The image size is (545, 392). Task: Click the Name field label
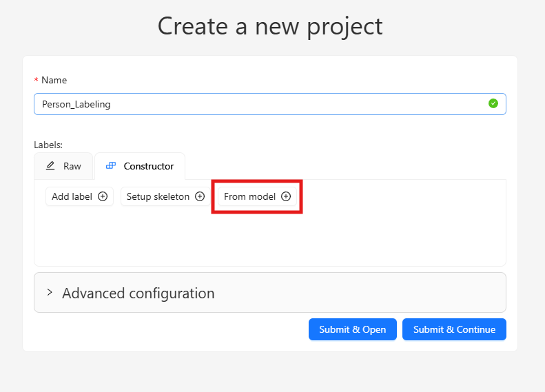pos(54,81)
